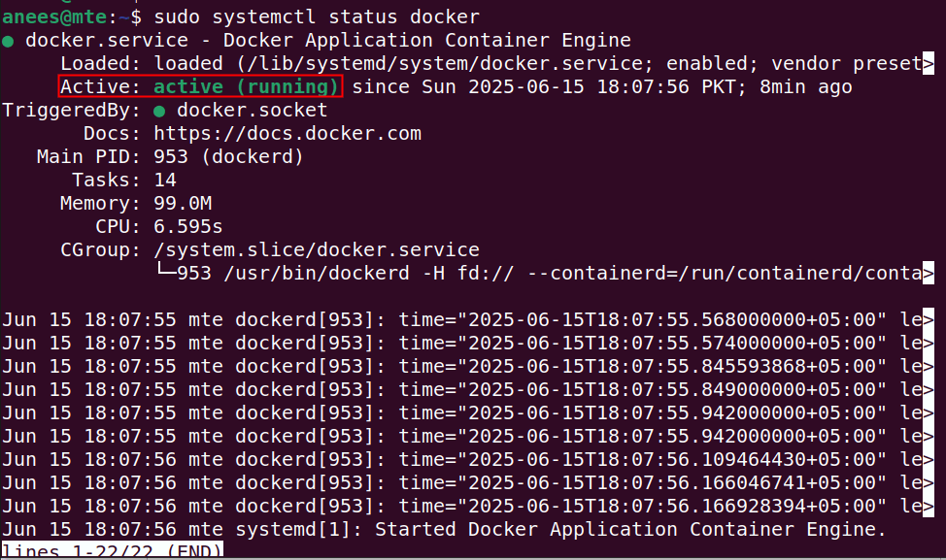
Task: Click the truncation arrow ending the /usr/bin/dockerd line
Action: click(928, 274)
